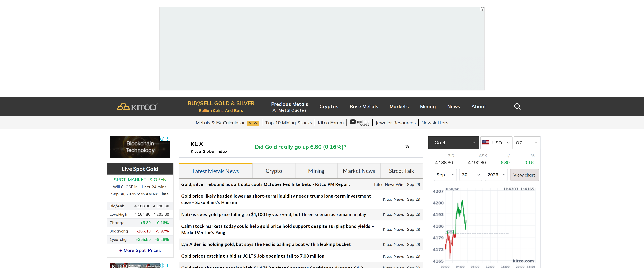Click + More Spot Prices link
The image size is (644, 268).
coord(140,251)
